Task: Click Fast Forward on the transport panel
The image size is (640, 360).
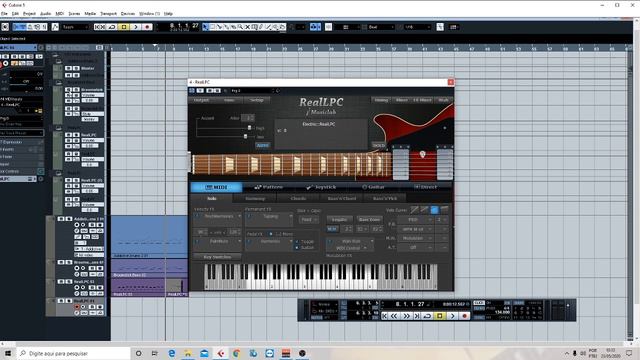Action: coord(407,316)
